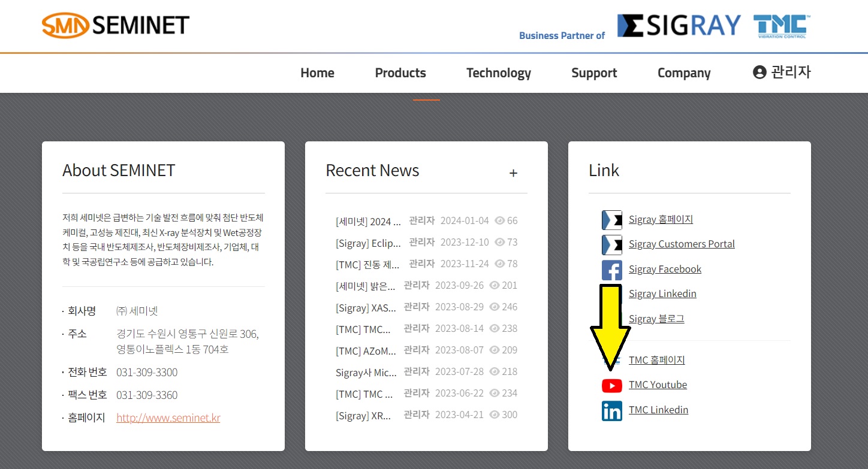
Task: Click the 'About SEMINET' heading
Action: 119,171
